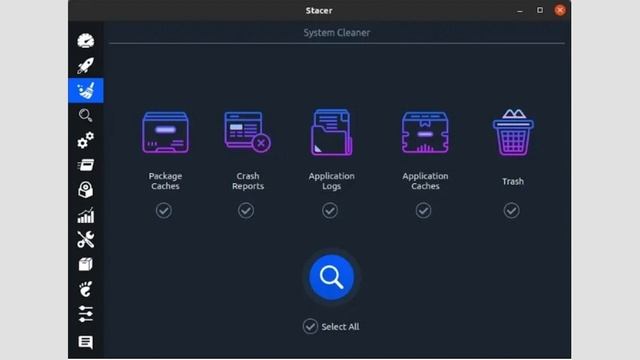The image size is (640, 360).
Task: Open Processes window icon in sidebar
Action: (86, 165)
